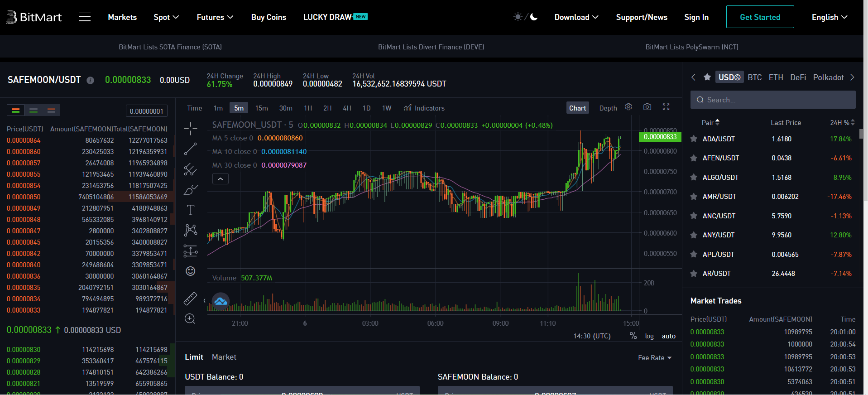Select the pitchfork drawing tool
The image size is (868, 395).
pos(191,169)
